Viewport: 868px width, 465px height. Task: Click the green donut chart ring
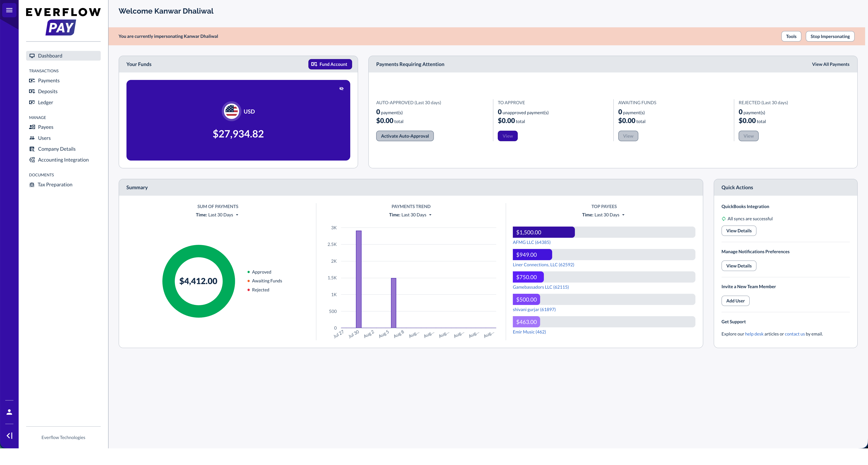[199, 251]
